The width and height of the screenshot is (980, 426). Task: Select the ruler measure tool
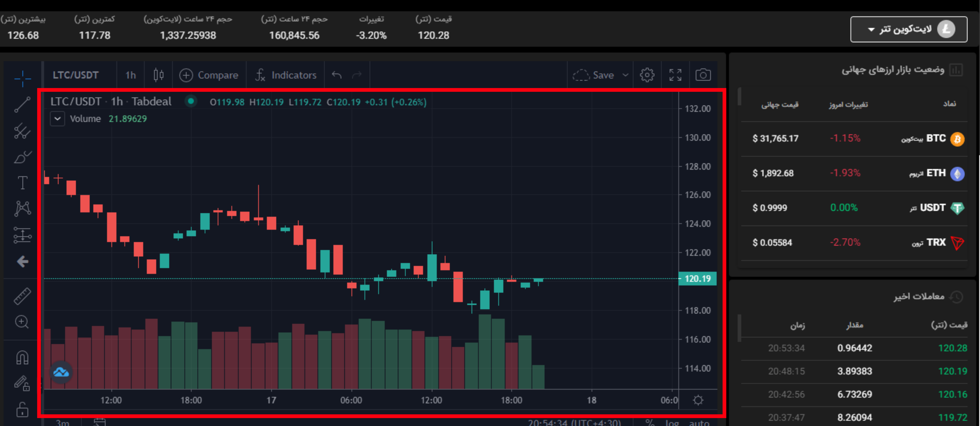pos(22,296)
